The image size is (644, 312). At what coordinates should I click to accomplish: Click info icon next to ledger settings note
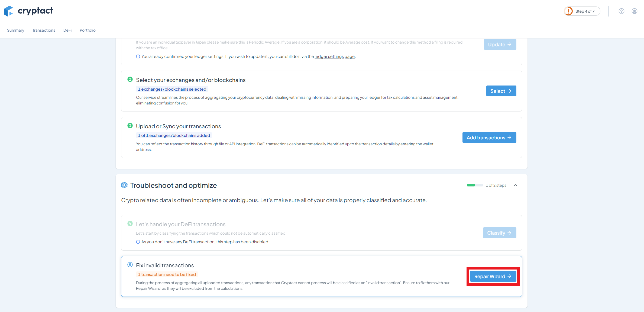pos(138,57)
